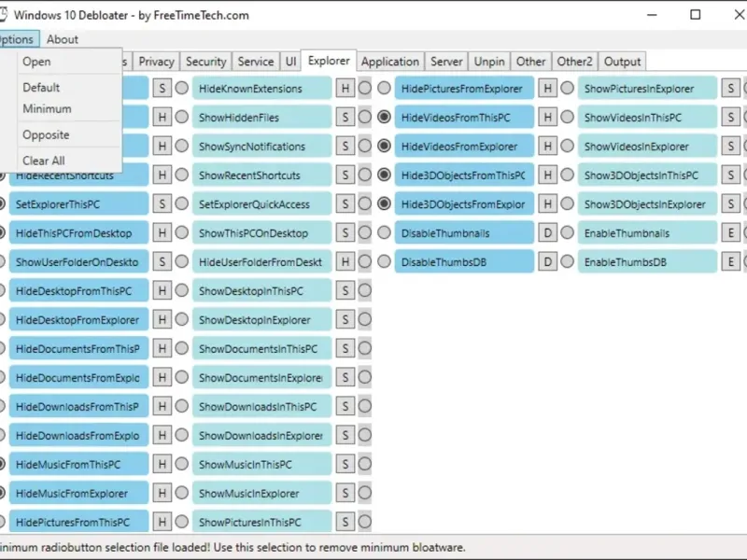Select the radio button left of ShowHiddenFiles
This screenshot has width=747, height=560.
[x=181, y=118]
